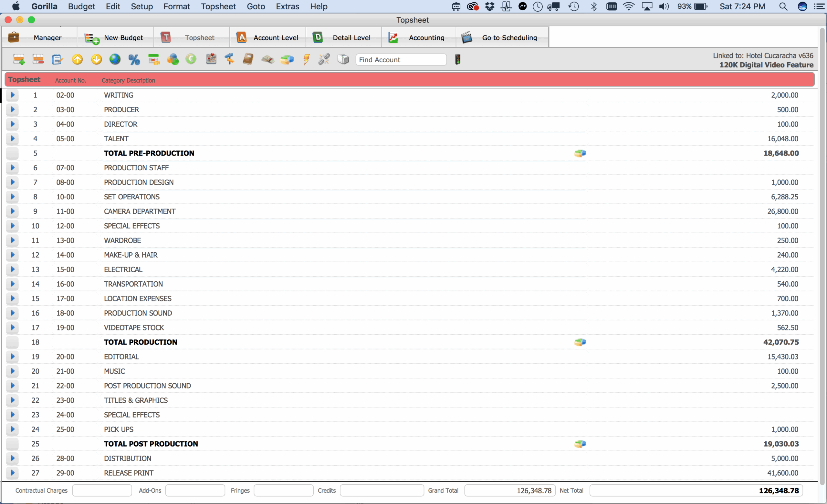Click the traffic light status icon
This screenshot has width=827, height=504.
click(x=458, y=59)
